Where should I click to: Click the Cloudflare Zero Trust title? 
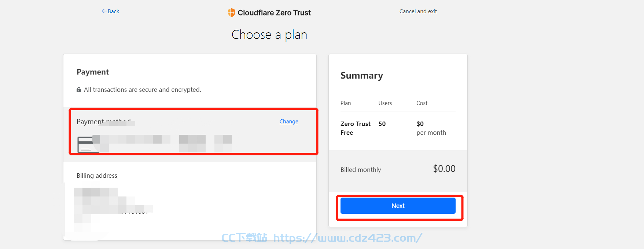pyautogui.click(x=274, y=12)
